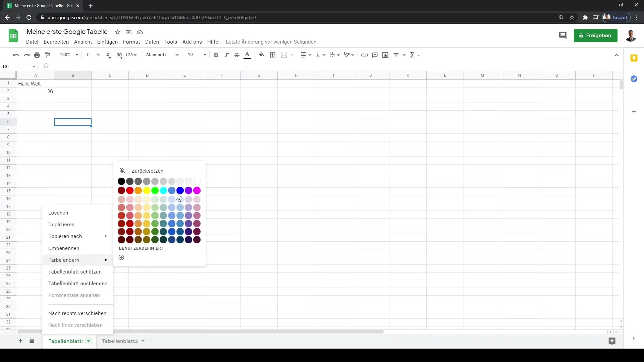Click the Merge cells icon
Screen dimensions: 644x362
click(x=284, y=55)
